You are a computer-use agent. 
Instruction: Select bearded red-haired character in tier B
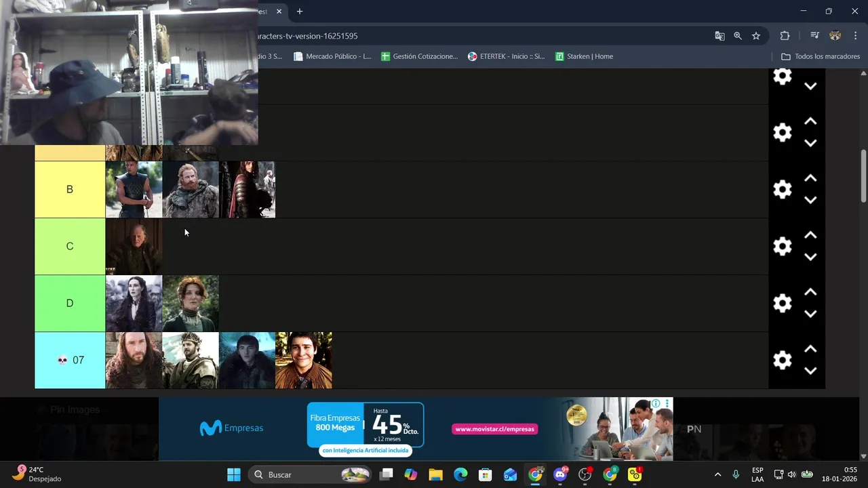pyautogui.click(x=191, y=189)
